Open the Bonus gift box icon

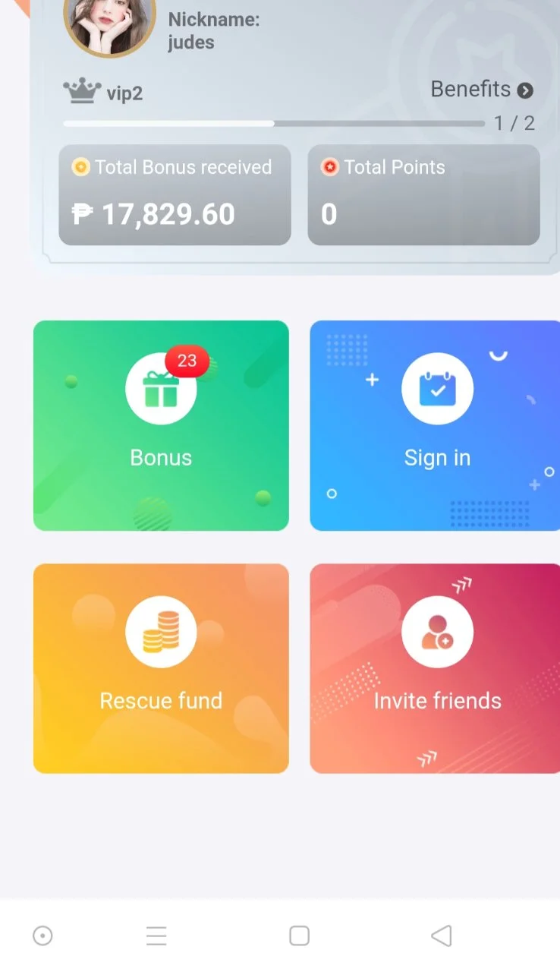[161, 389]
